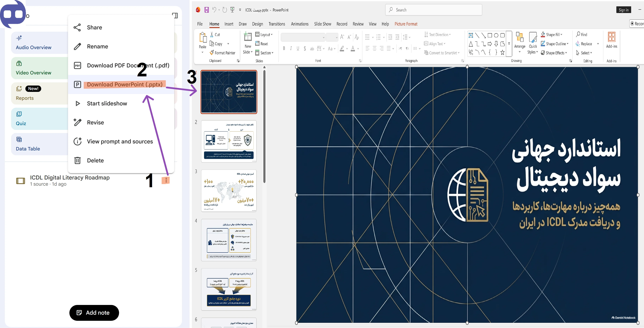Clear all formatting icon
The width and height of the screenshot is (644, 328).
click(x=357, y=37)
